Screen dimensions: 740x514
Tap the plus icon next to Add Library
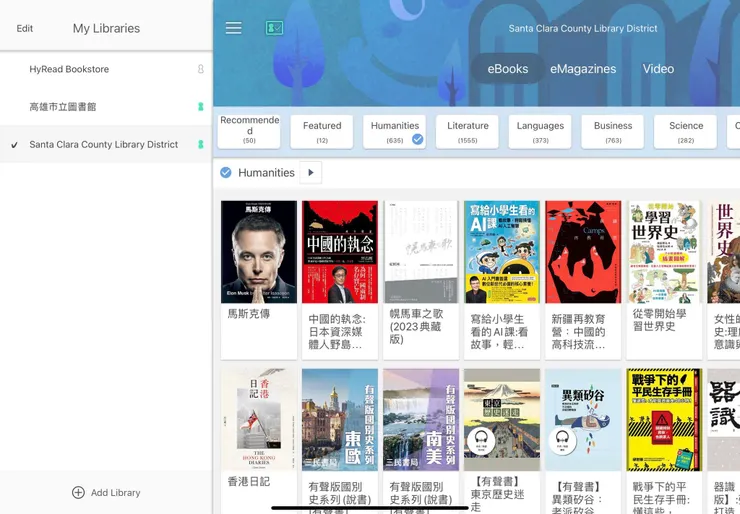[78, 492]
